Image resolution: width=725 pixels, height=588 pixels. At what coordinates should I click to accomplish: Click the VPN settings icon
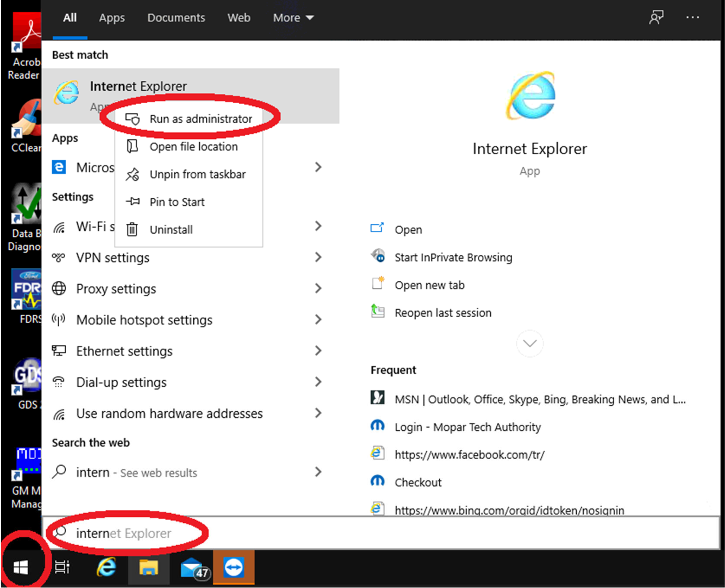[59, 257]
